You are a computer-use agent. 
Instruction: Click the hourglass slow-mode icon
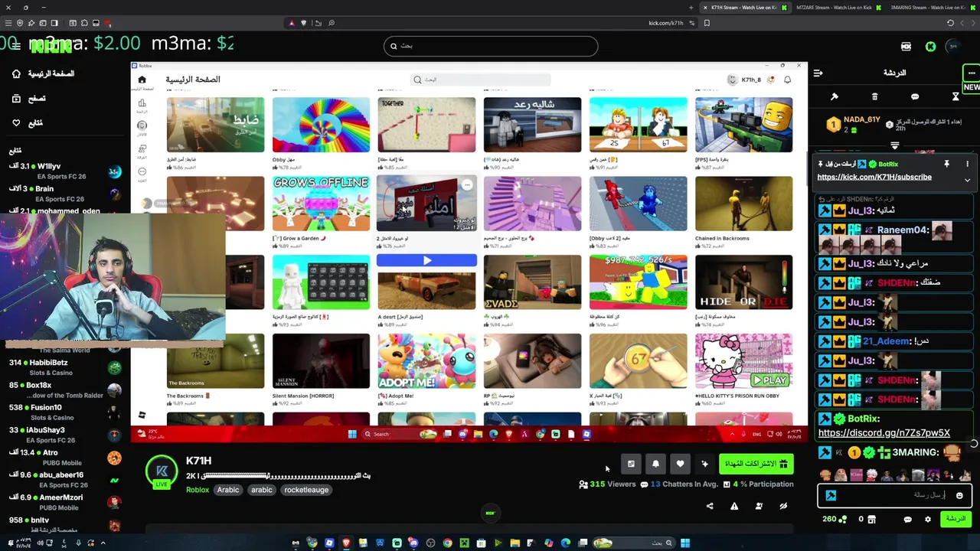click(x=955, y=97)
